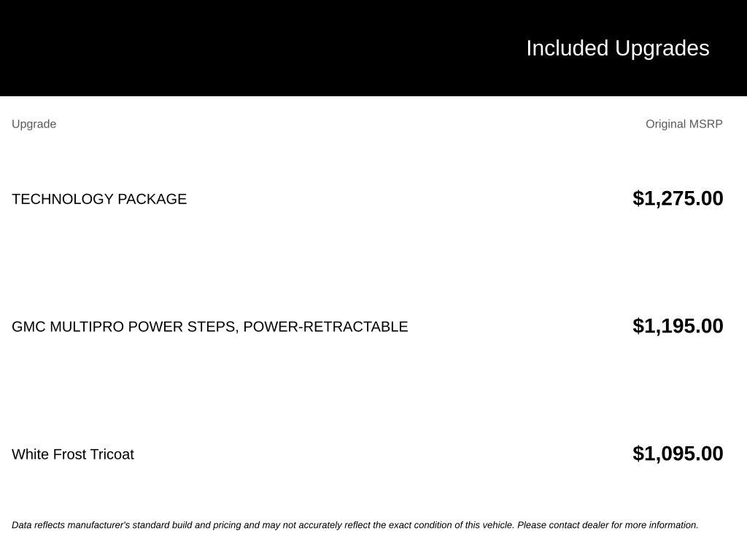747x560 pixels.
Task: Click the word Included in the banner title
Action: click(x=568, y=49)
